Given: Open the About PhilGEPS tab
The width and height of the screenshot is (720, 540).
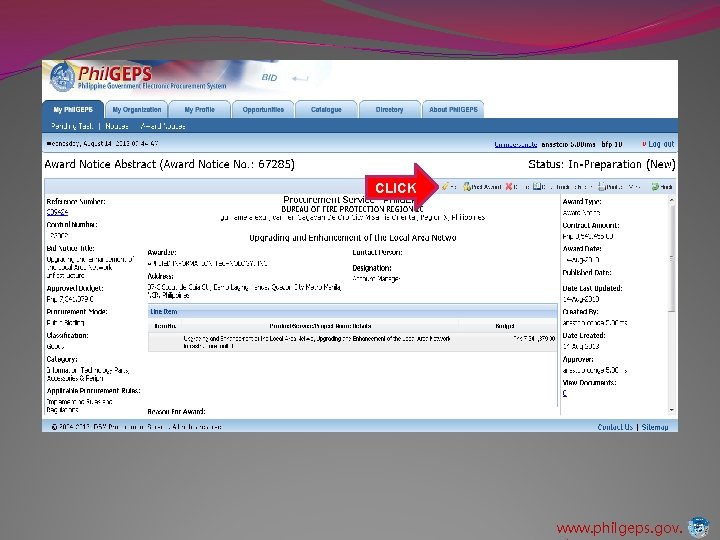Looking at the screenshot, I should pyautogui.click(x=453, y=110).
